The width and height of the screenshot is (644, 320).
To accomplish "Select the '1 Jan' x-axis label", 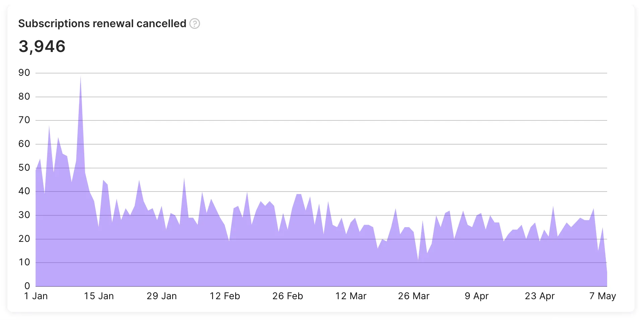I will point(36,296).
